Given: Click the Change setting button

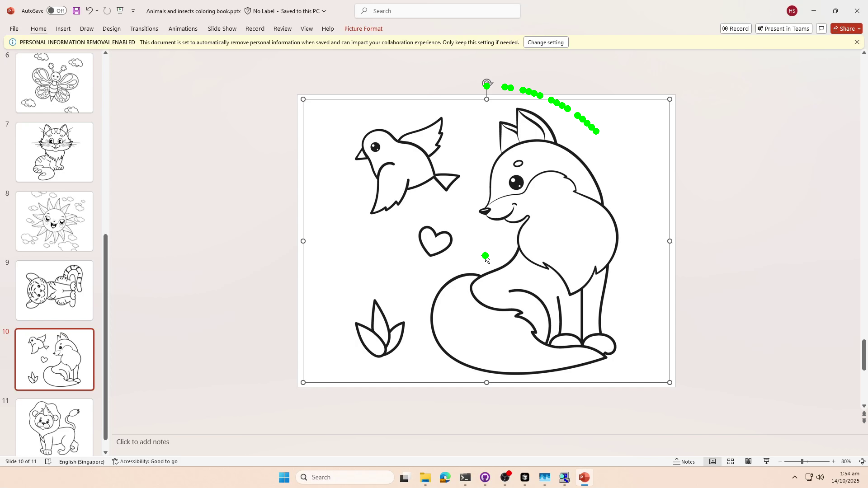Looking at the screenshot, I should [545, 42].
